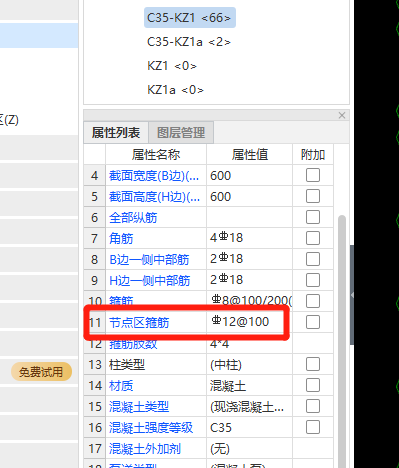Open the 混凝土类型 property link

pyautogui.click(x=139, y=407)
